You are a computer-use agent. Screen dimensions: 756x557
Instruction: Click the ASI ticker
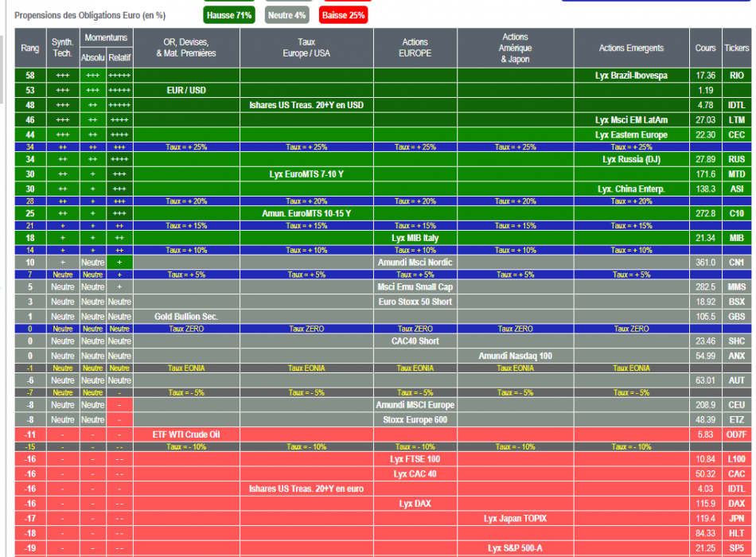[737, 189]
